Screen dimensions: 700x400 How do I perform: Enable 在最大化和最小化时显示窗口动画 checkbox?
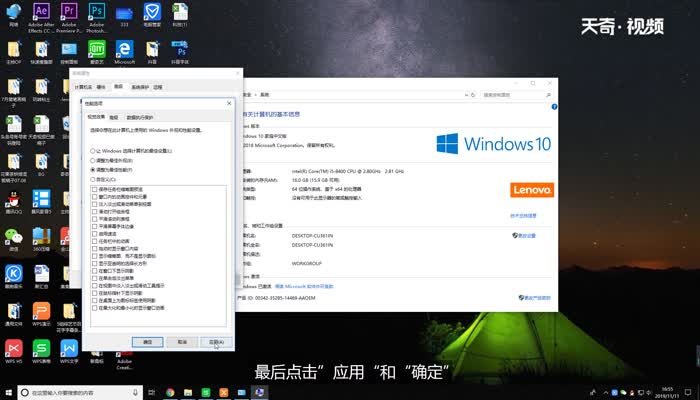pos(95,308)
